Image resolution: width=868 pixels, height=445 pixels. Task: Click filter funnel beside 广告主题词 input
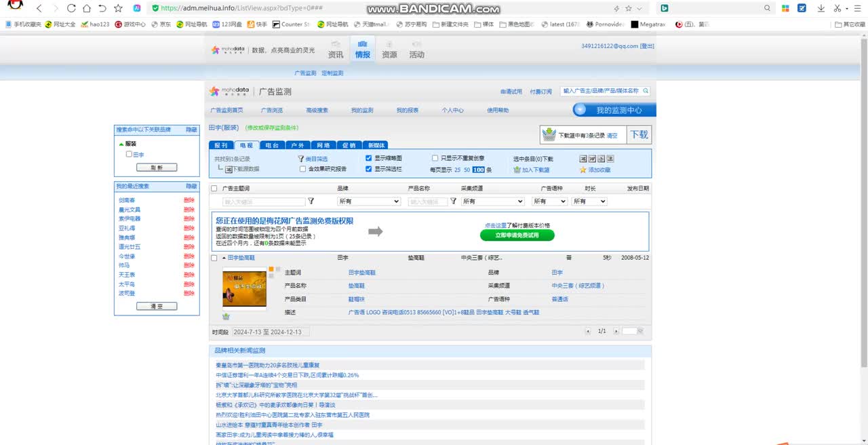click(x=311, y=201)
